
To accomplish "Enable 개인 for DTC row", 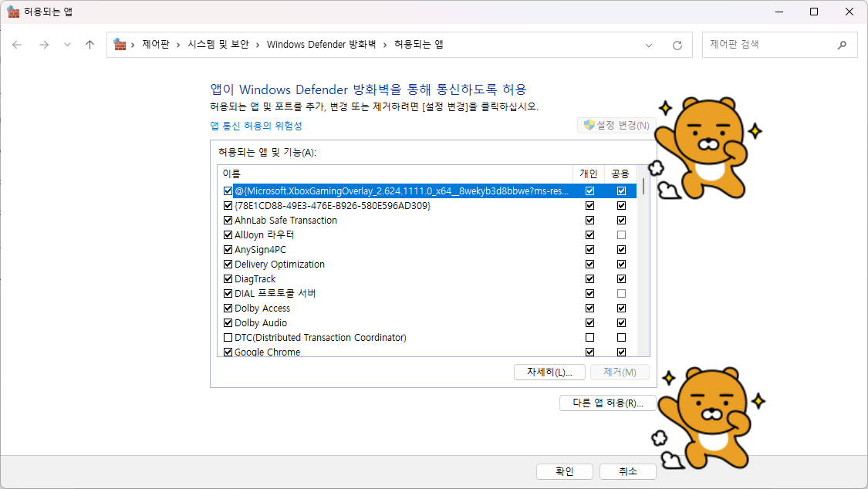I will click(589, 337).
